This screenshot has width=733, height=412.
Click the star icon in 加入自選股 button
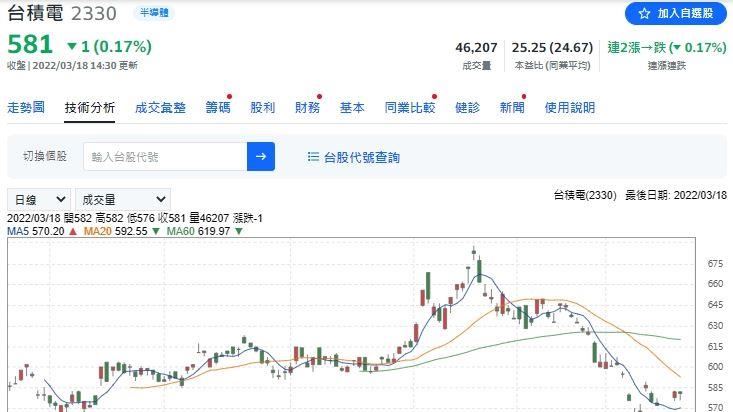645,14
